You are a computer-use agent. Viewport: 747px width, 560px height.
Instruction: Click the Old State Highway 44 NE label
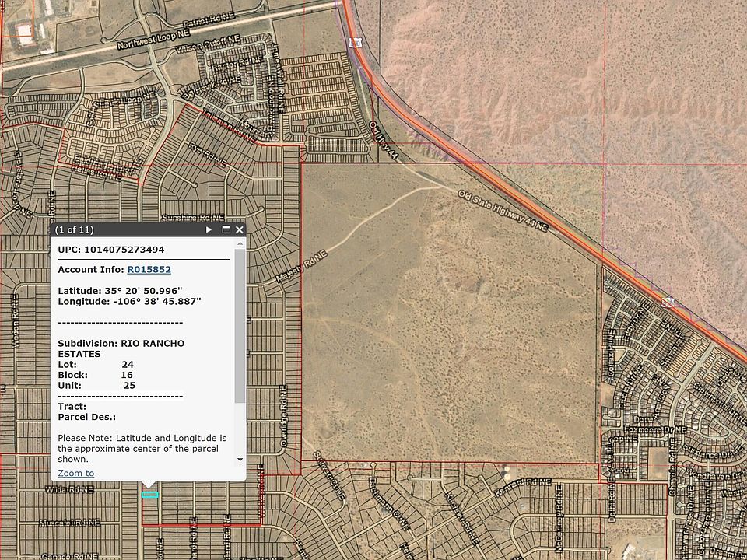pyautogui.click(x=503, y=211)
